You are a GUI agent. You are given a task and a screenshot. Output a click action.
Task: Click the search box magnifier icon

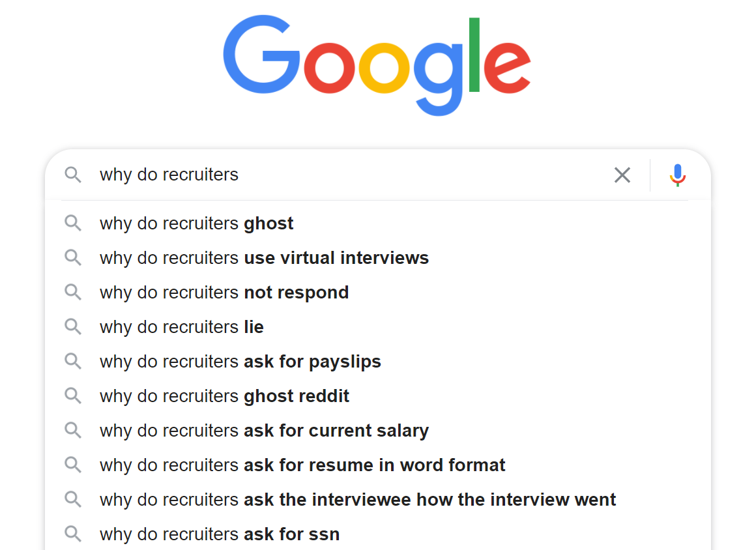73,175
